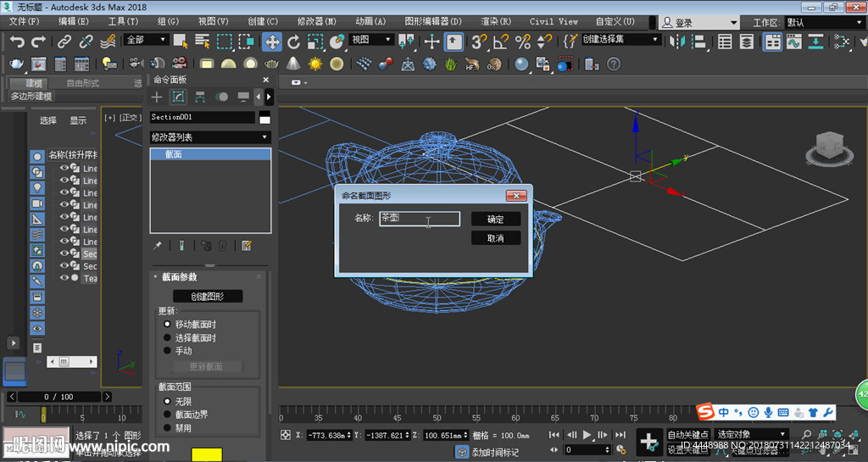The height and width of the screenshot is (462, 868).
Task: Toggle visibility eye of Tea object
Action: 64,278
